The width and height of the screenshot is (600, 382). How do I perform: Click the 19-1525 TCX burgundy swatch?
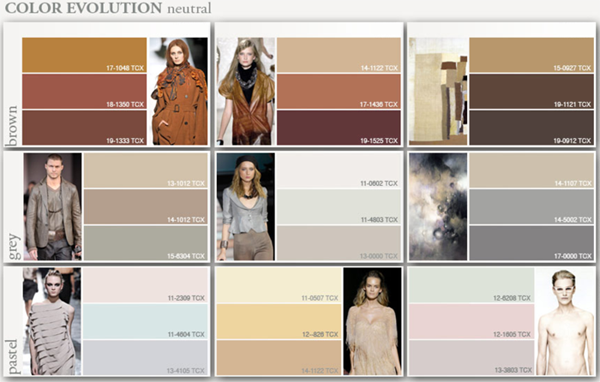(339, 127)
